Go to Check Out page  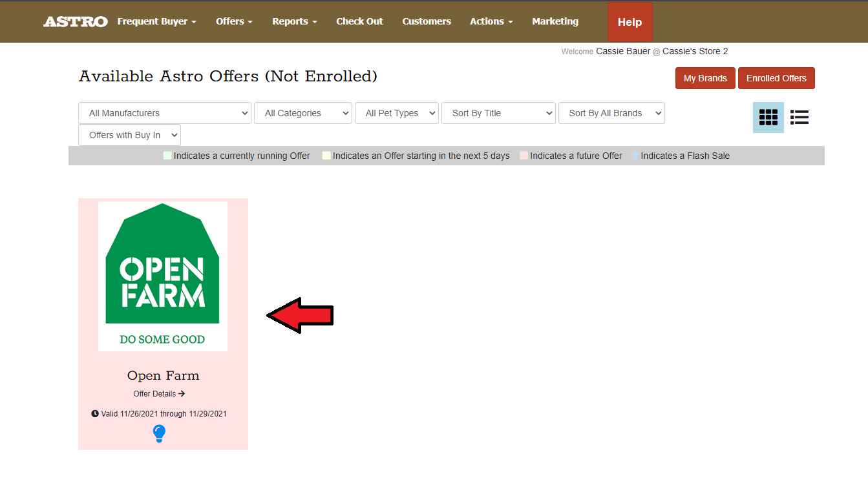[x=359, y=22]
